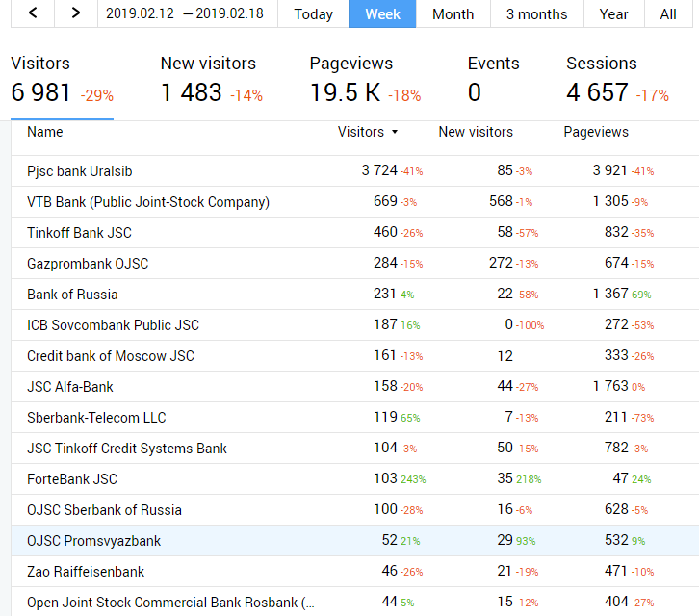
Task: Open the JSC Alfa-Bank row
Action: point(355,386)
